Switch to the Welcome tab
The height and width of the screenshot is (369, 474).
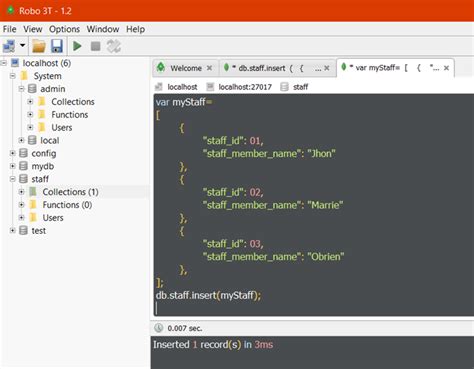tap(185, 68)
